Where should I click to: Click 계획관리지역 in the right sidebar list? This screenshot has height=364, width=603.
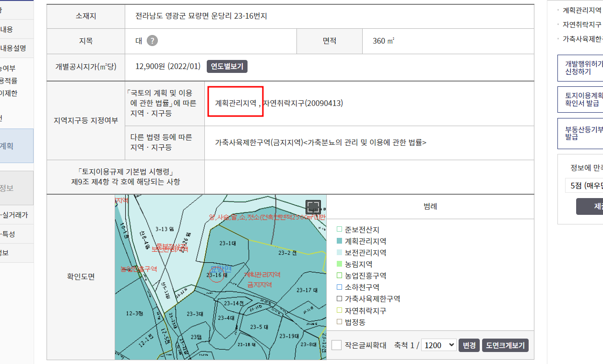[582, 10]
